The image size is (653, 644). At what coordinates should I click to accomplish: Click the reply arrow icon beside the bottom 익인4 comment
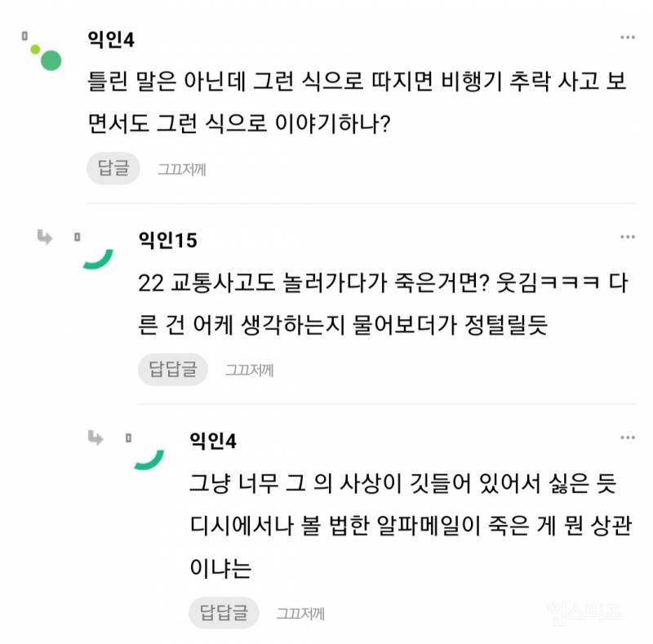click(x=96, y=439)
